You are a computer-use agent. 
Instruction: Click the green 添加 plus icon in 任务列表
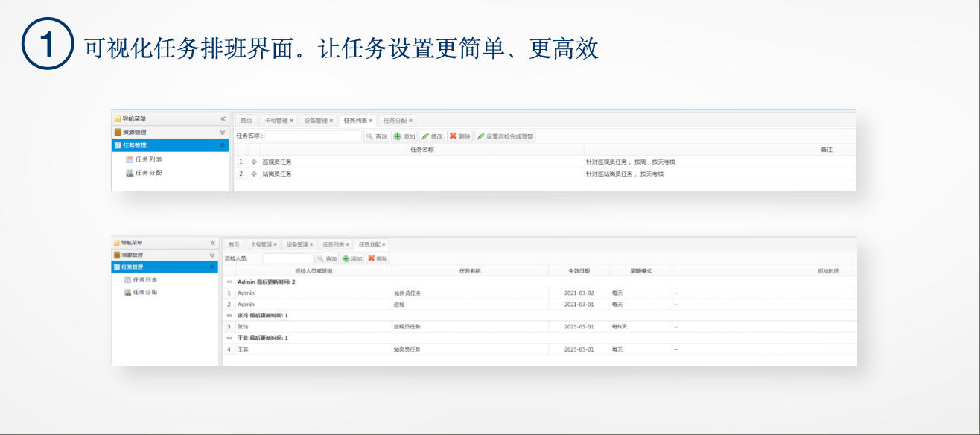(x=398, y=135)
